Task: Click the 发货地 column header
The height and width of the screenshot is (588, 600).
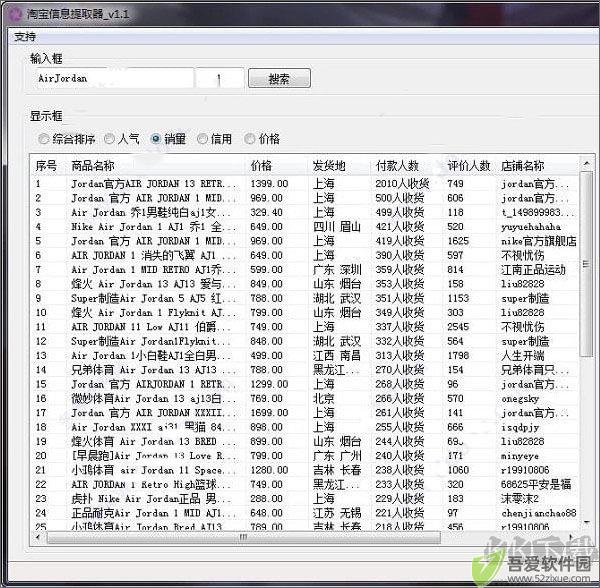Action: click(339, 166)
